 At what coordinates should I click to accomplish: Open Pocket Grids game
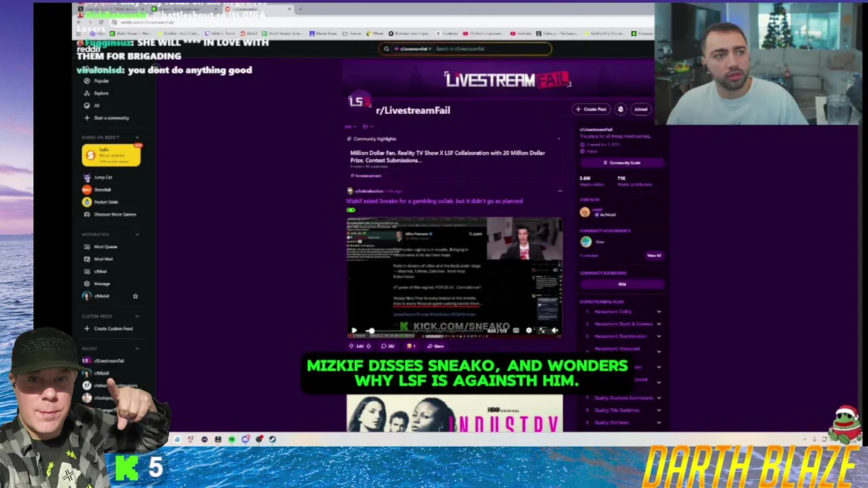click(x=100, y=202)
